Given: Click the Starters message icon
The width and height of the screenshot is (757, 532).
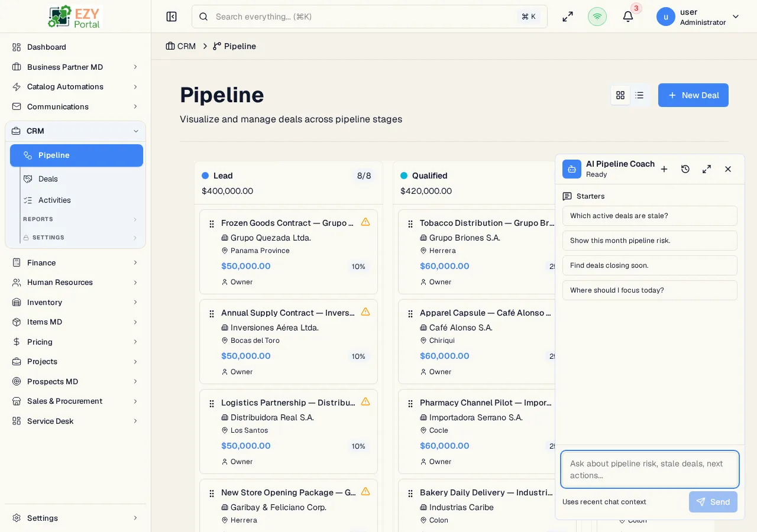Looking at the screenshot, I should [x=567, y=196].
